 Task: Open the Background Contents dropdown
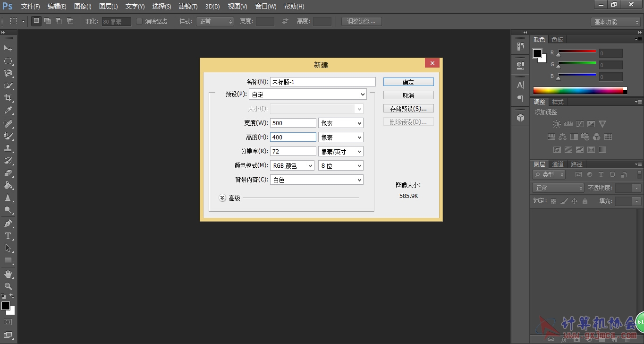(317, 180)
